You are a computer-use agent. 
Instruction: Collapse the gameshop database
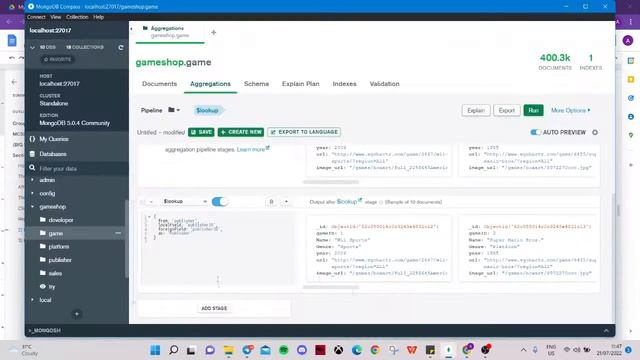point(33,207)
